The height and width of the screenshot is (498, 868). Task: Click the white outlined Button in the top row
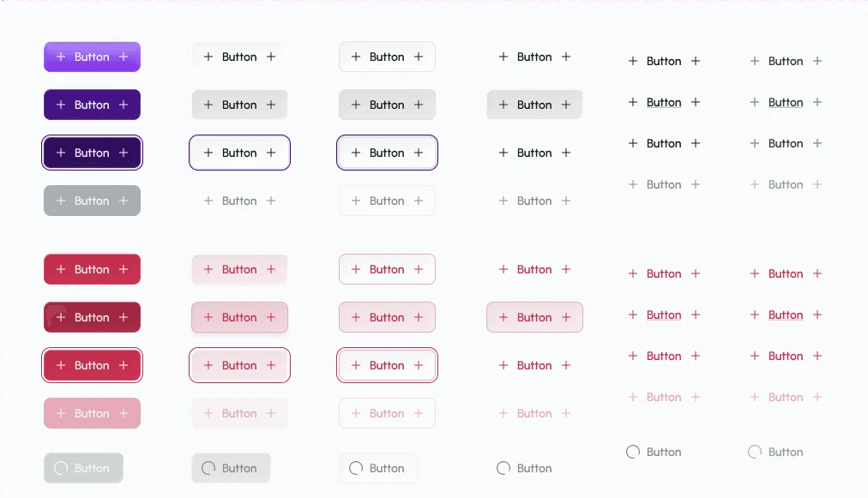coord(387,57)
